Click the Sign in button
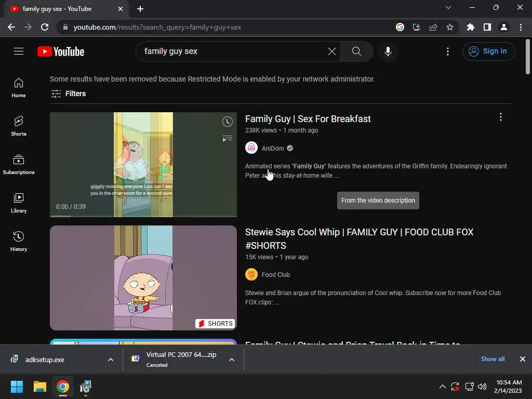 [488, 51]
